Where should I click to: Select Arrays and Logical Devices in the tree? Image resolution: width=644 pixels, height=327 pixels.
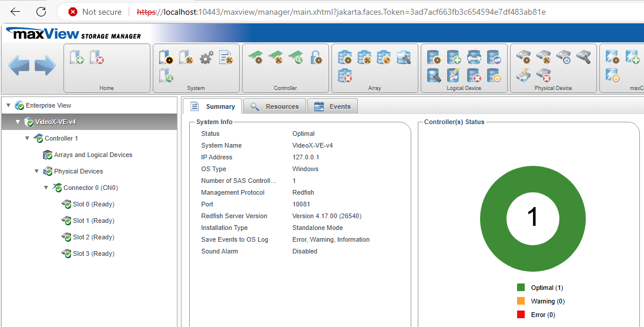pyautogui.click(x=93, y=155)
